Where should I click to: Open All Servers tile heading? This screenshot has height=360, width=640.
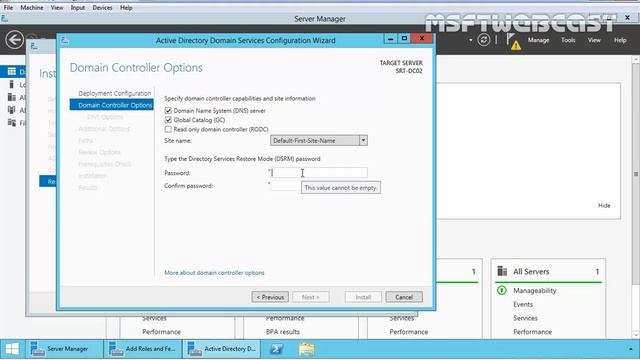(x=531, y=271)
